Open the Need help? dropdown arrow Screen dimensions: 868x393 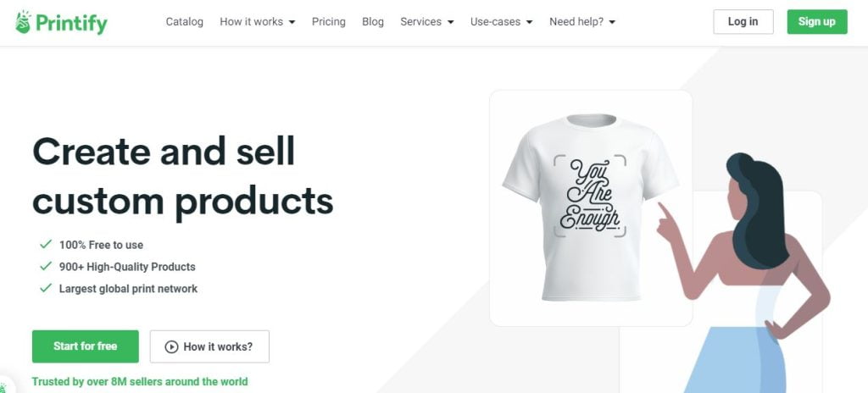click(612, 22)
